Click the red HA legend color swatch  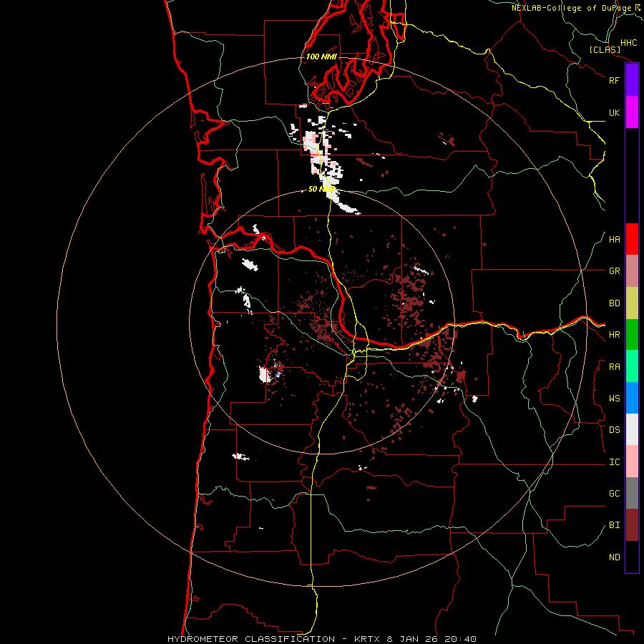click(x=632, y=239)
